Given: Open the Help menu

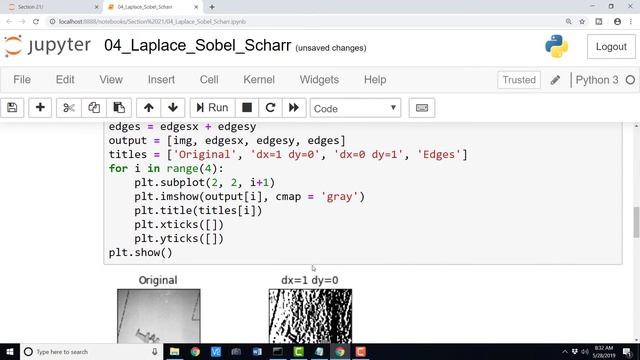Looking at the screenshot, I should coord(375,80).
